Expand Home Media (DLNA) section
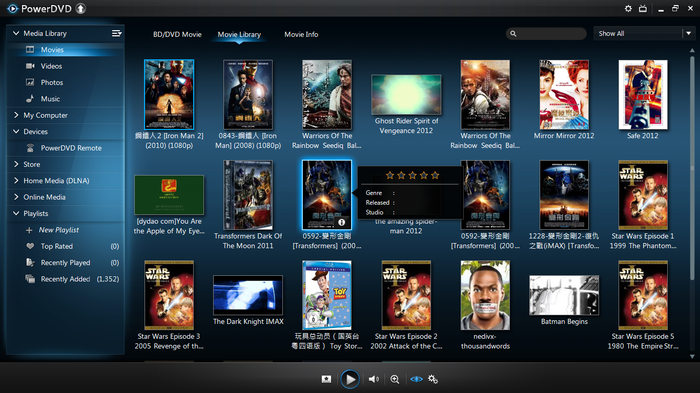The image size is (700, 393). click(16, 180)
